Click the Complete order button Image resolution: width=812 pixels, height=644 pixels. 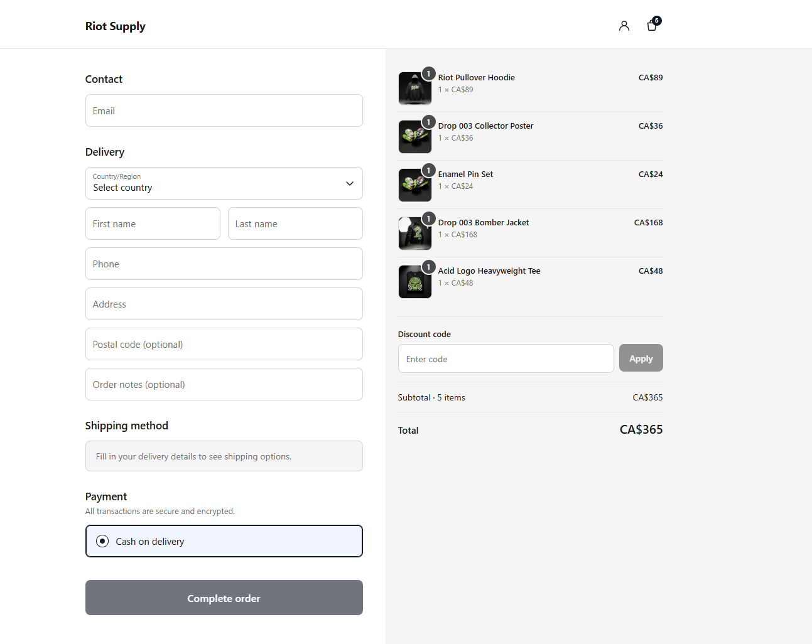click(224, 598)
